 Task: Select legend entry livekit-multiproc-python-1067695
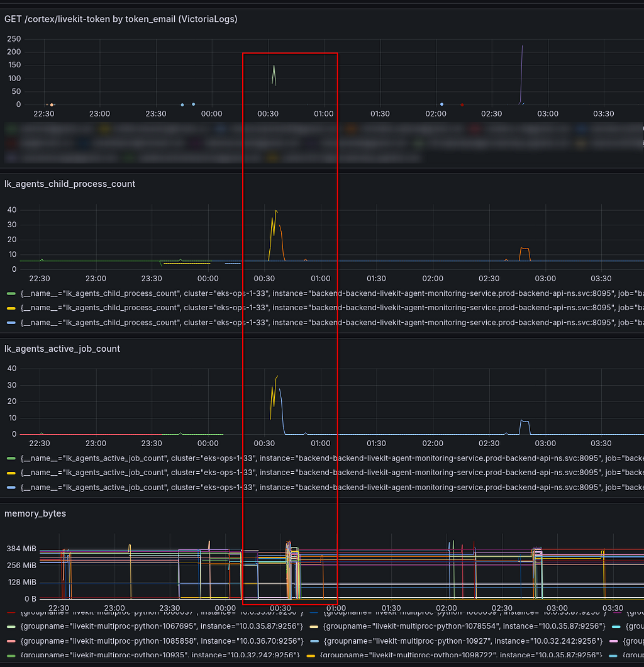pyautogui.click(x=162, y=626)
